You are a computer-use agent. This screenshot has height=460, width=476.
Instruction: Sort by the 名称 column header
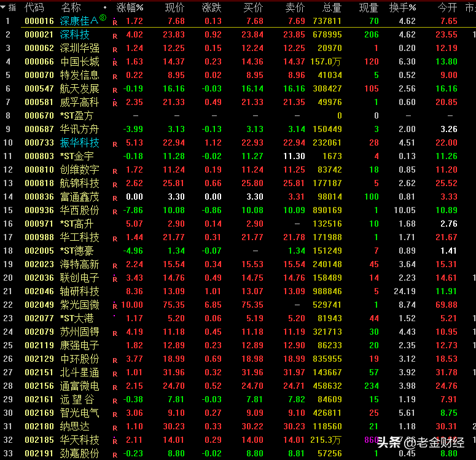[71, 7]
